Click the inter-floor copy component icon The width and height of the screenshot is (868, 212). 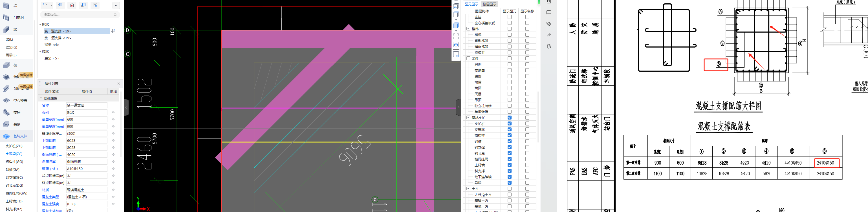[83, 5]
